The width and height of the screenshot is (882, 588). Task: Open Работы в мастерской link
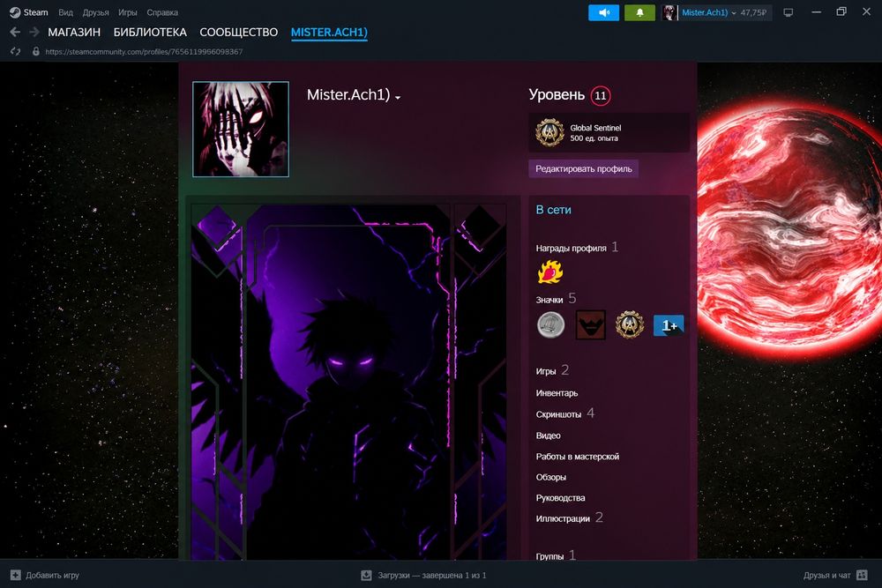(x=577, y=457)
